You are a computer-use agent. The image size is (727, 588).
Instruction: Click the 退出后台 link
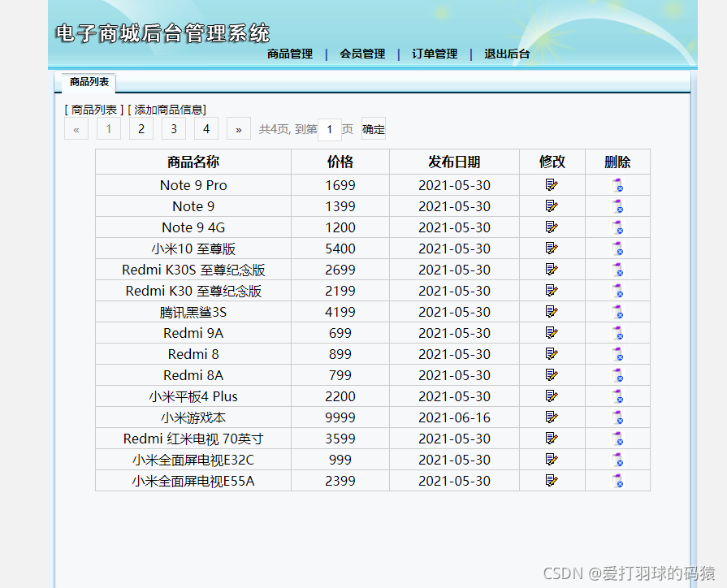[506, 54]
